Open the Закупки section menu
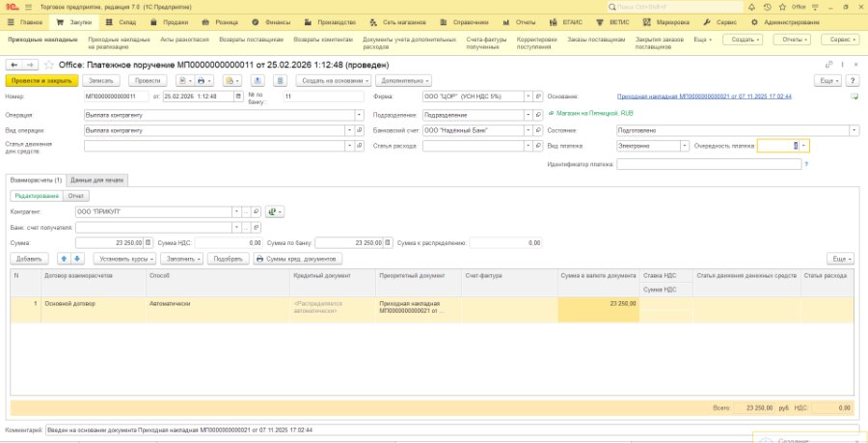This screenshot has height=443, width=868. coord(73,23)
